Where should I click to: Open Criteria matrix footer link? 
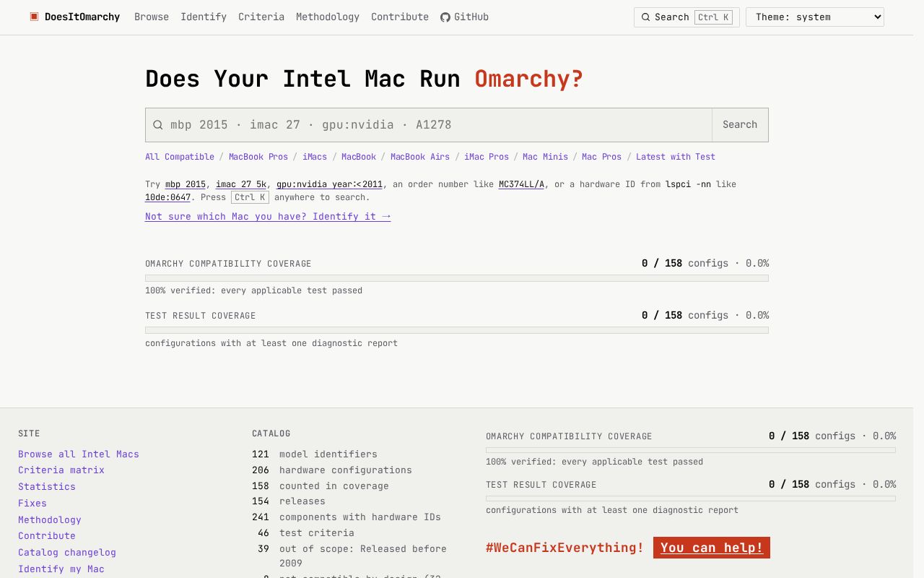(61, 470)
